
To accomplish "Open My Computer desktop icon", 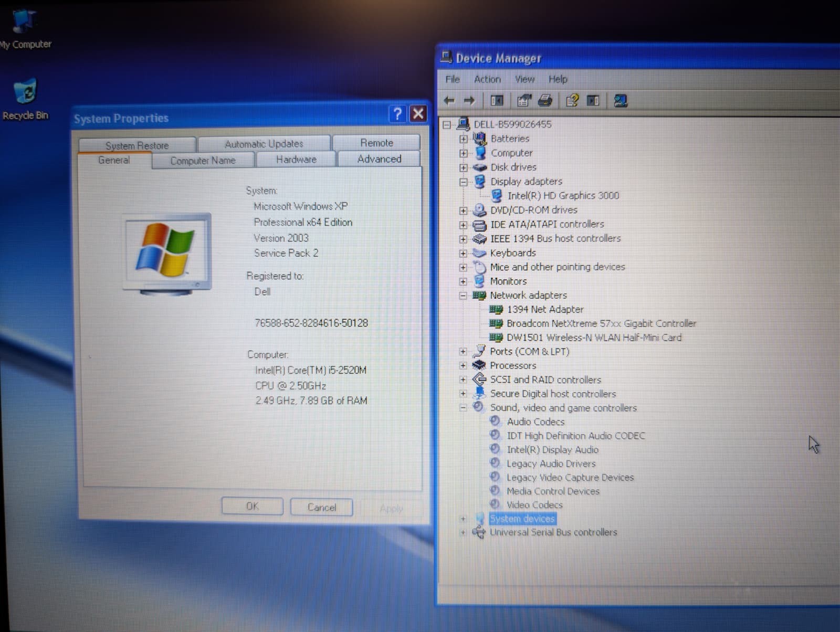I will (x=24, y=29).
